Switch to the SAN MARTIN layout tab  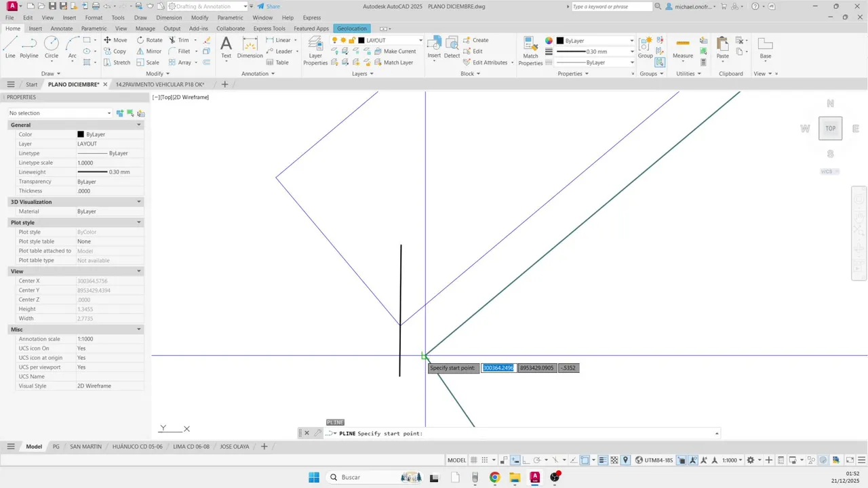click(x=86, y=447)
